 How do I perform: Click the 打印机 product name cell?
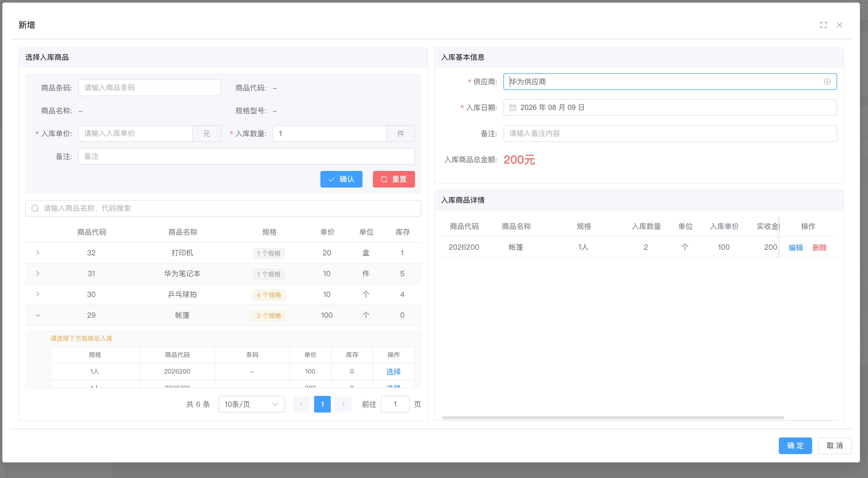coord(182,253)
